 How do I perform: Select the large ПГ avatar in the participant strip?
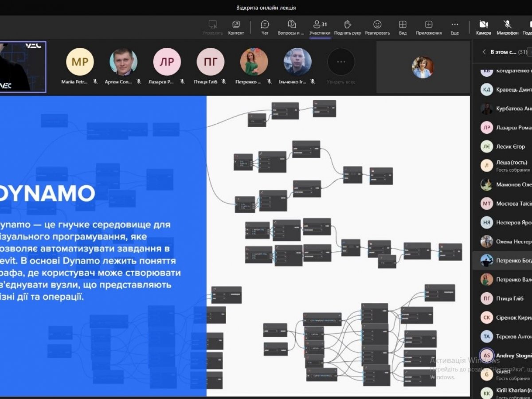211,62
